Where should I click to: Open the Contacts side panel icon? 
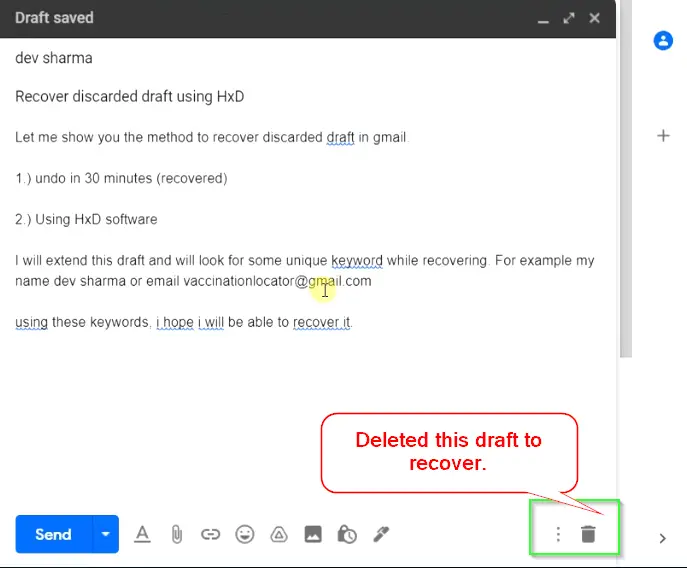pos(663,41)
